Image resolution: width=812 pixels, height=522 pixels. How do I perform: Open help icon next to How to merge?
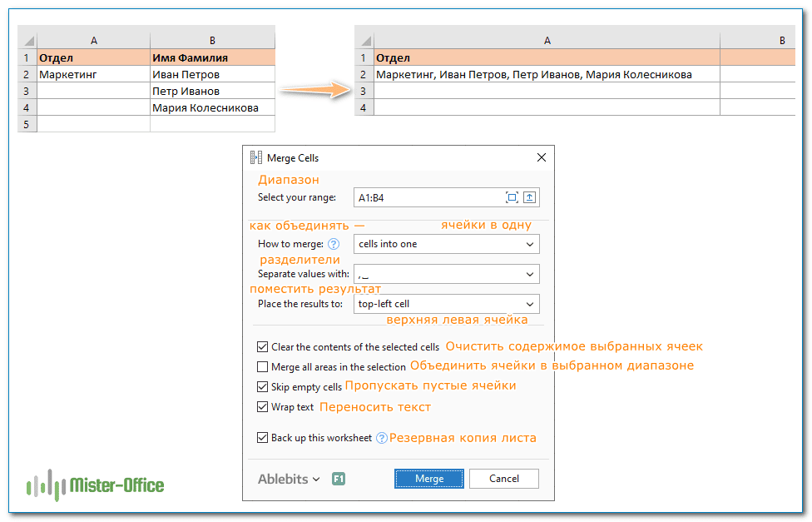(334, 244)
